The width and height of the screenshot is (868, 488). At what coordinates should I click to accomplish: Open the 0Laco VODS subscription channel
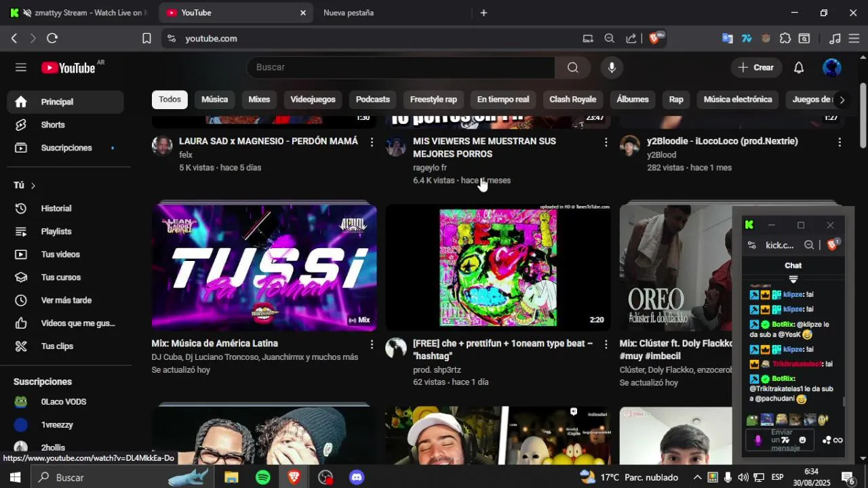(x=66, y=402)
